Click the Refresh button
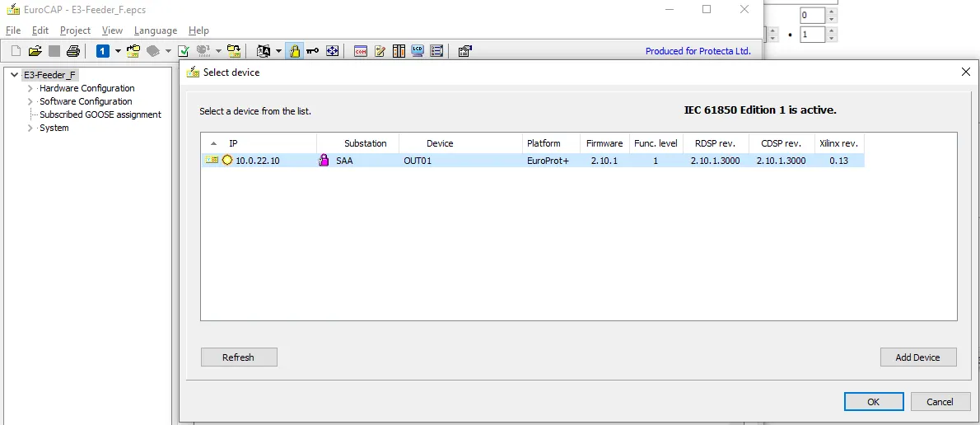Viewport: 980px width, 425px height. click(x=239, y=357)
